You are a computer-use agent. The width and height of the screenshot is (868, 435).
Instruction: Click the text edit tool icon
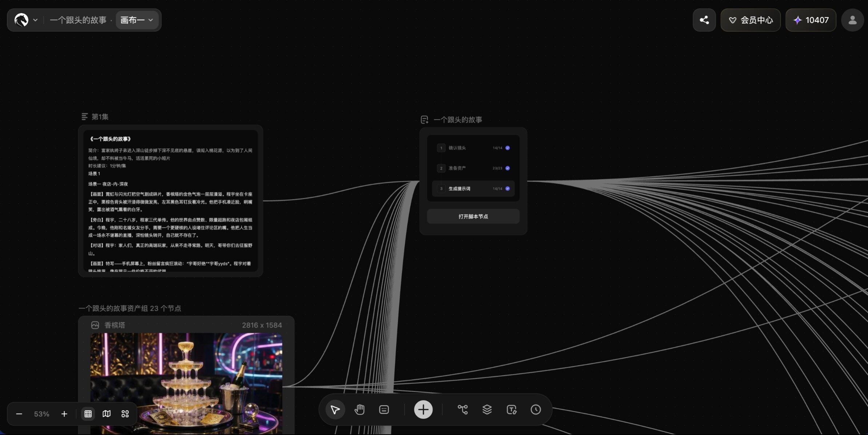[511, 410]
